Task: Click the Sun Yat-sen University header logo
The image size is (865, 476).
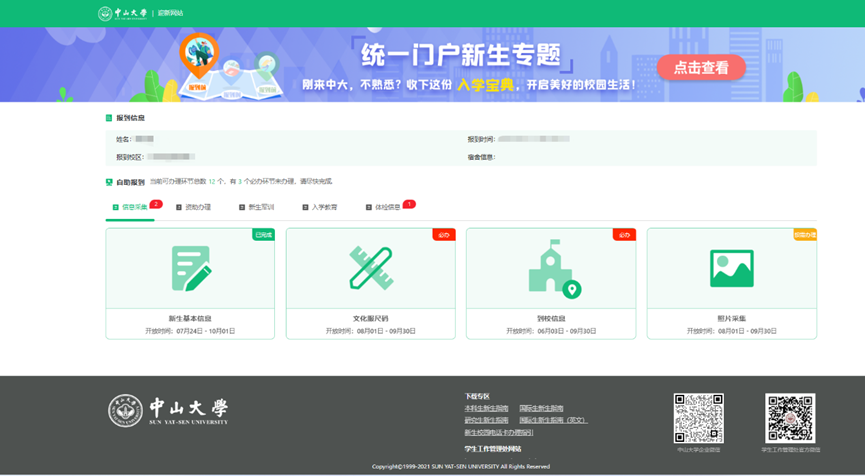Action: (122, 13)
